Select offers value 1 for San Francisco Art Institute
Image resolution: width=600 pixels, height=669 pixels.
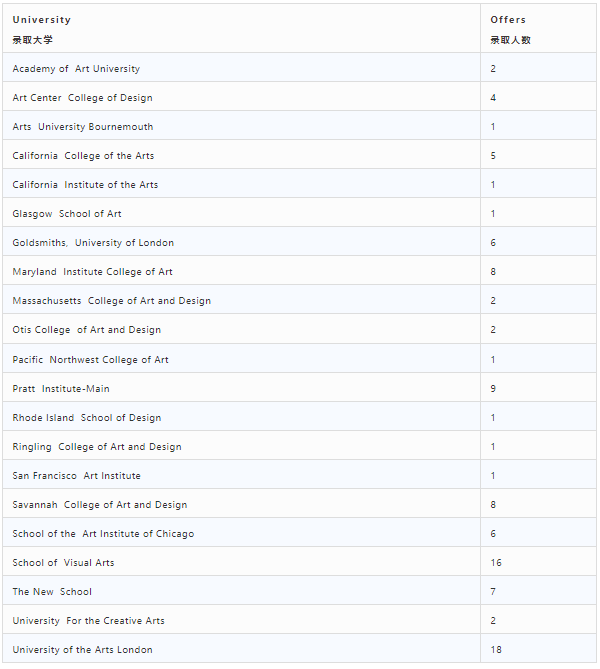(x=493, y=476)
